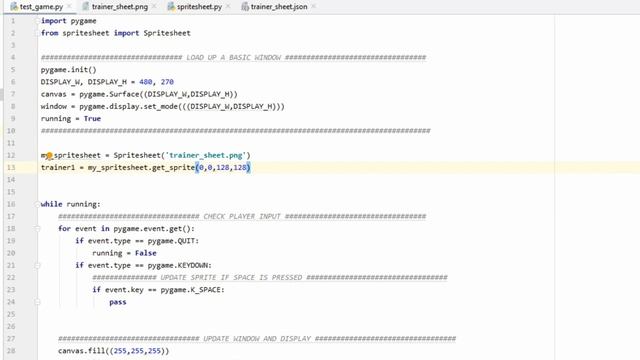Click the 'UPDATE WINDOW AND DISPLAY' comment
This screenshot has width=640, height=360.
pyautogui.click(x=257, y=339)
